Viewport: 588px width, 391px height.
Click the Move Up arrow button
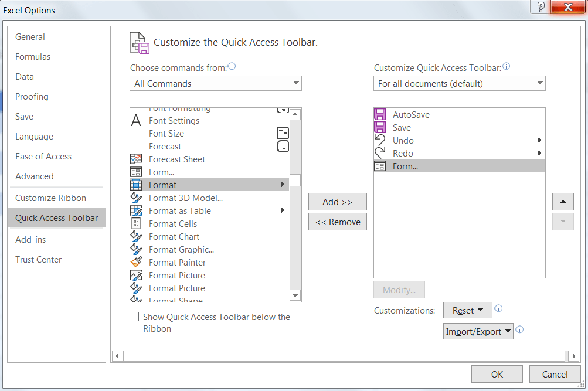point(563,202)
